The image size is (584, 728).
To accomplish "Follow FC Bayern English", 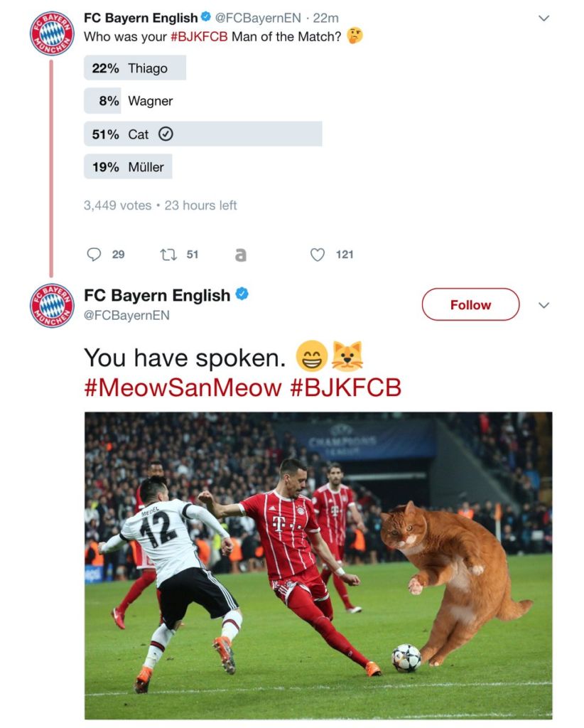I will click(x=470, y=305).
